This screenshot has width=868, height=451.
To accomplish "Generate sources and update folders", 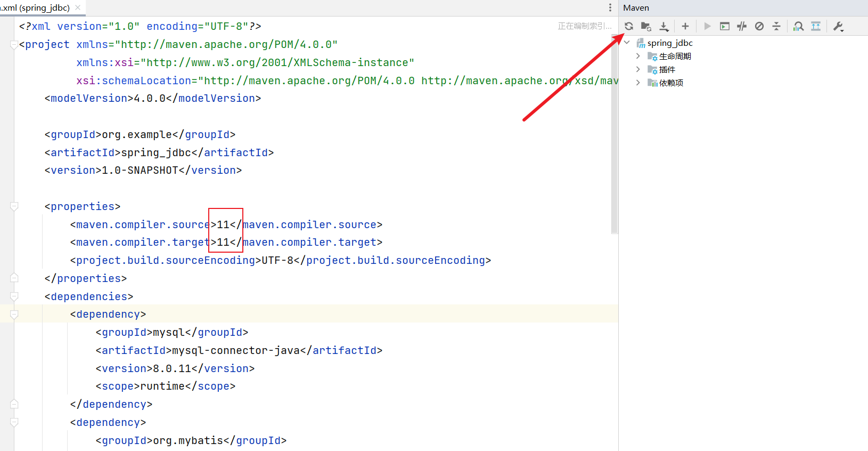I will (646, 26).
